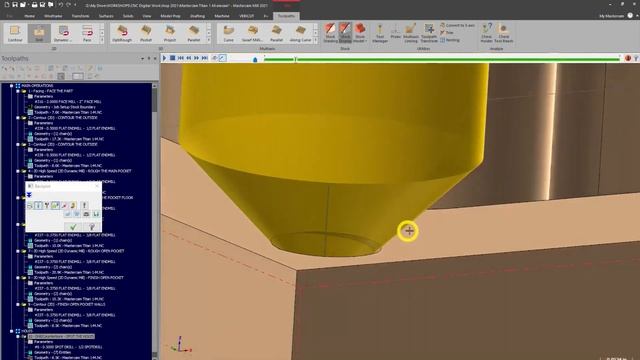Open the View ribbon tab
The width and height of the screenshot is (640, 360).
point(147,16)
